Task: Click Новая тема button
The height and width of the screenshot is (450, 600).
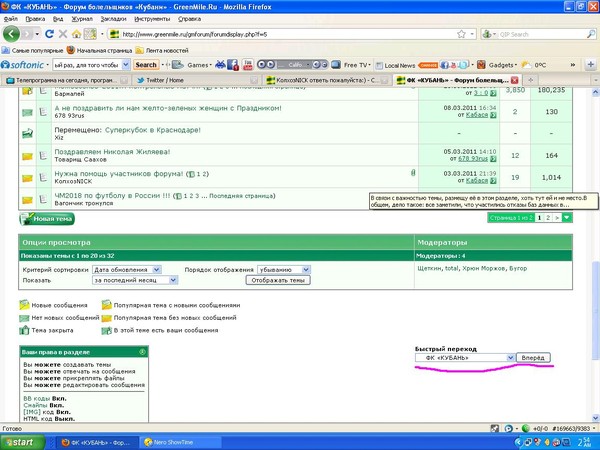Action: coord(47,218)
